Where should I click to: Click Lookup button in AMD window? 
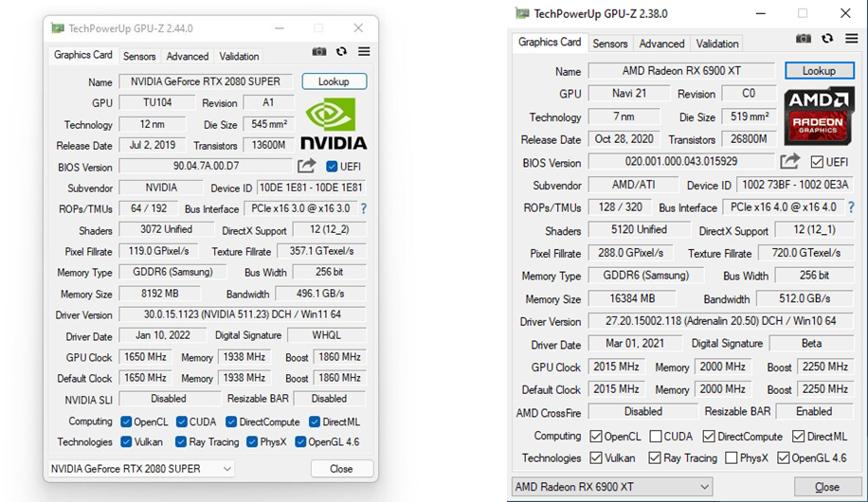820,71
